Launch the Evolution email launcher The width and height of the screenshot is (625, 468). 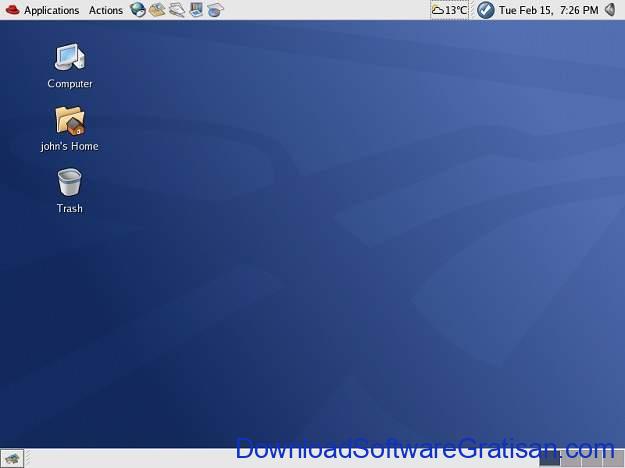point(157,10)
